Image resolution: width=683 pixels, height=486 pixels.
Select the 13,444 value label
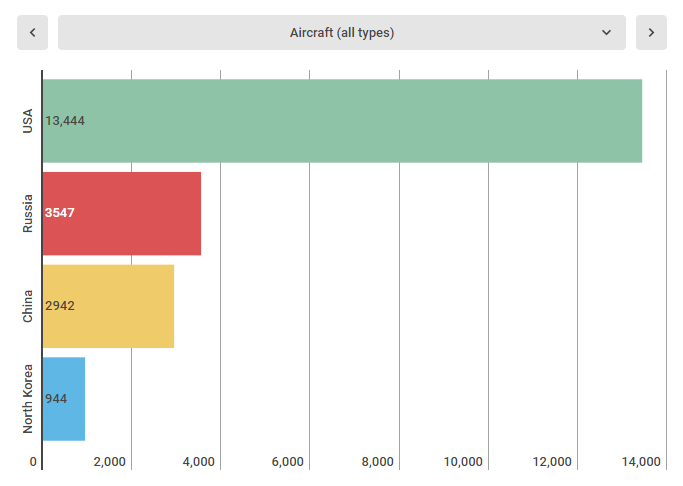pyautogui.click(x=65, y=121)
